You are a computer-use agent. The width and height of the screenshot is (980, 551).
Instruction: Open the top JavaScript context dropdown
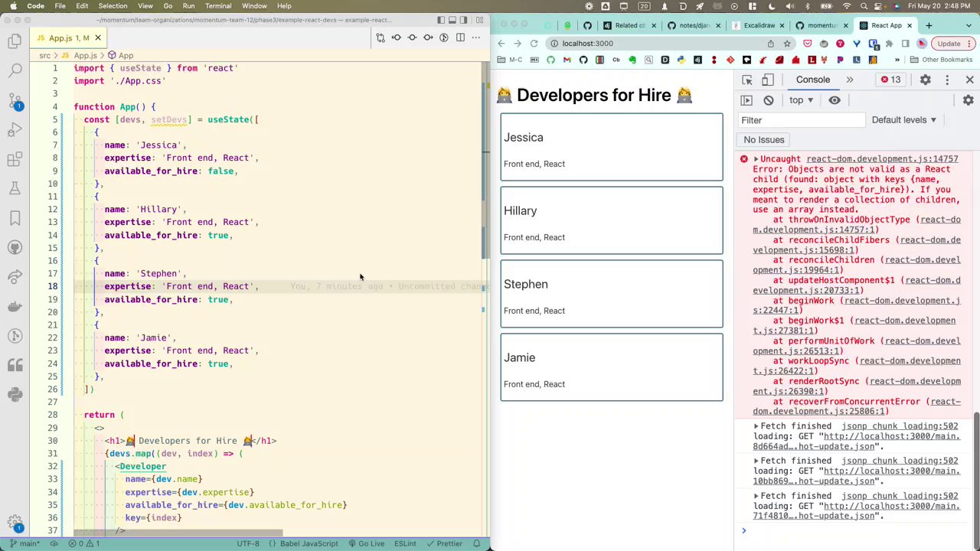801,100
